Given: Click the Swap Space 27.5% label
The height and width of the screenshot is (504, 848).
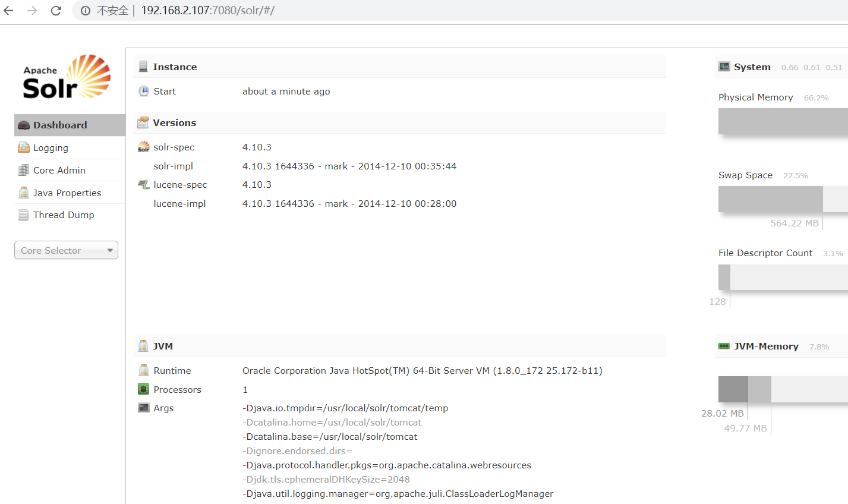Looking at the screenshot, I should coord(796,176).
